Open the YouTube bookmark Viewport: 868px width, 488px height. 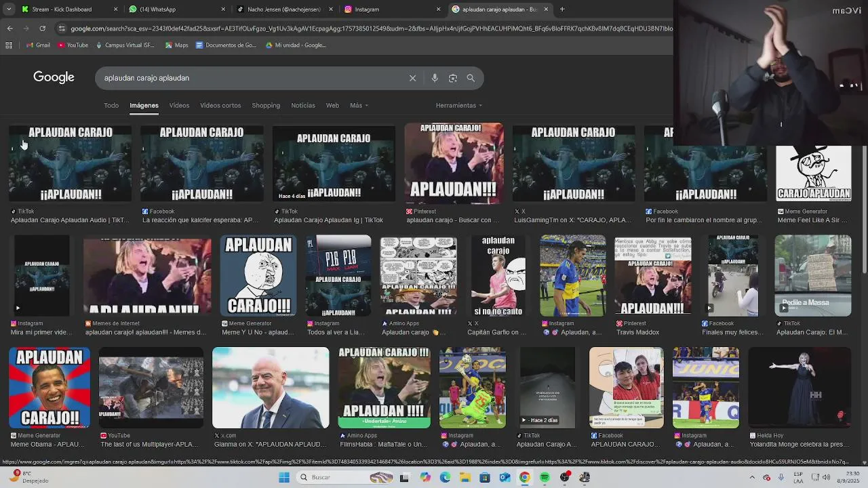click(x=73, y=45)
